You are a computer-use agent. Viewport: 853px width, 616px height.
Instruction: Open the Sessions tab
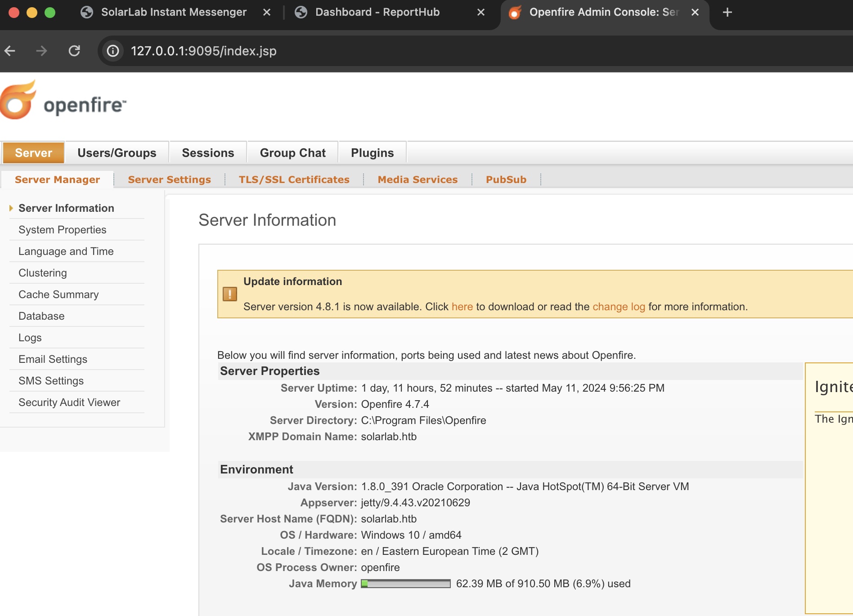click(x=208, y=153)
